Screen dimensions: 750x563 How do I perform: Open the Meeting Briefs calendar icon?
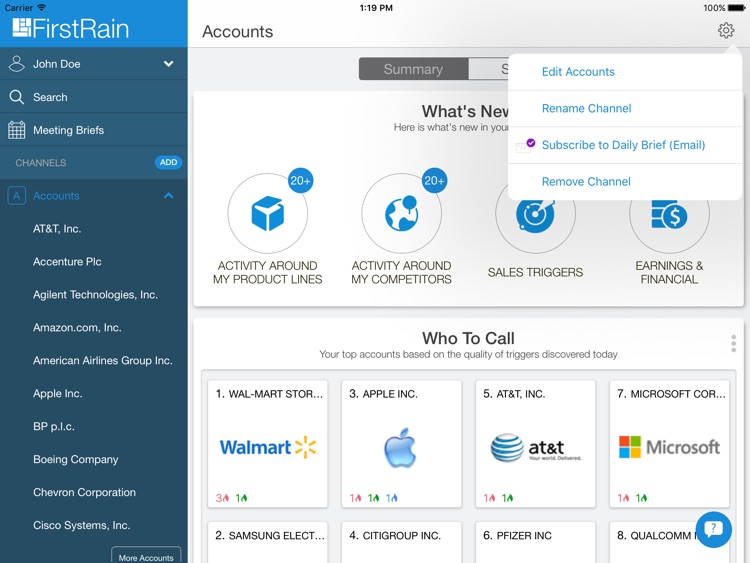[x=16, y=130]
